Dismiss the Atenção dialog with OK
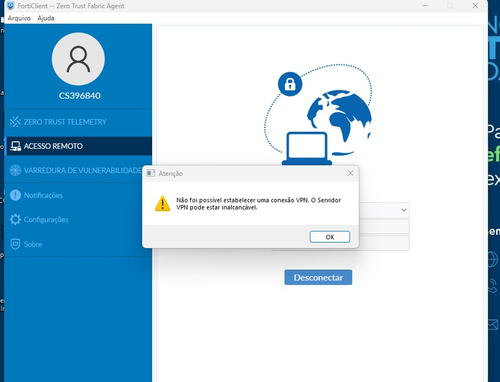Screen dimensions: 500x382 (330, 237)
